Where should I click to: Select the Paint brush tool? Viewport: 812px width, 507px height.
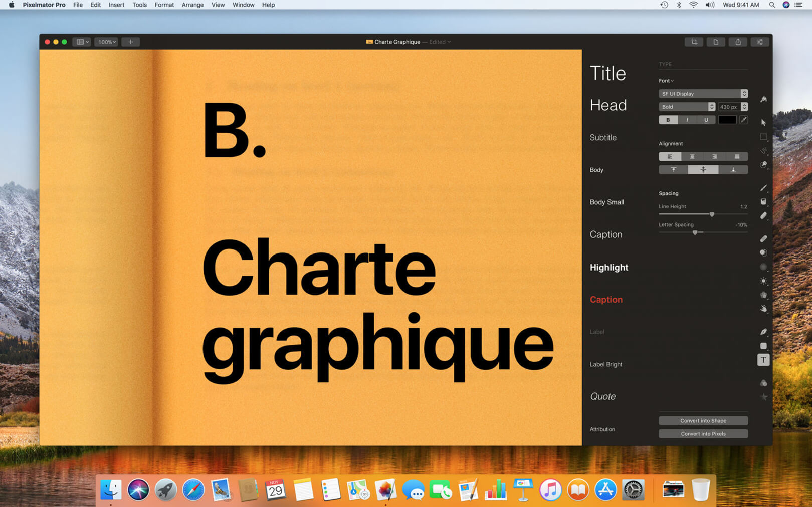point(763,188)
